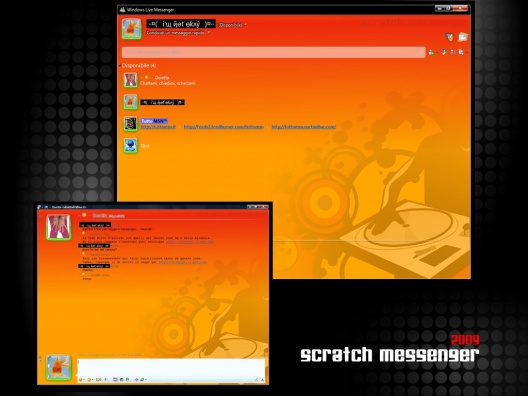The width and height of the screenshot is (528, 396).
Task: Click the emoticon smiley icon in chat toolbar
Action: point(80,380)
